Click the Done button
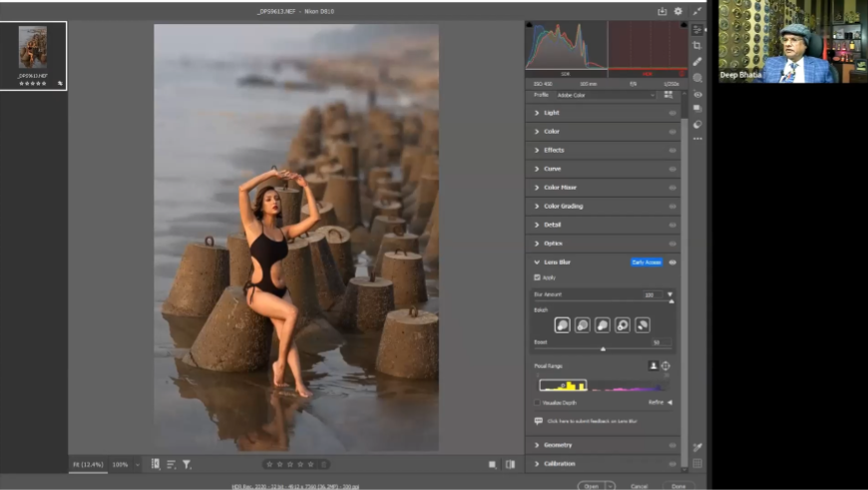The image size is (868, 490). click(x=678, y=486)
